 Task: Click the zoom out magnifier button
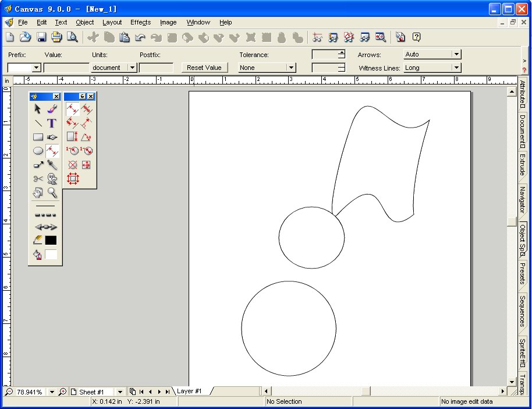[x=9, y=392]
